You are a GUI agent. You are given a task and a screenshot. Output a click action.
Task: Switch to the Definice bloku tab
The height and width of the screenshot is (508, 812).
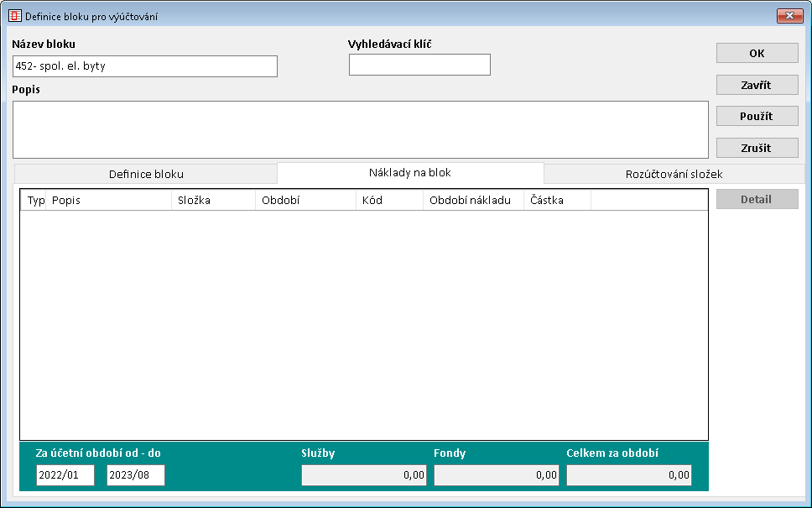146,174
